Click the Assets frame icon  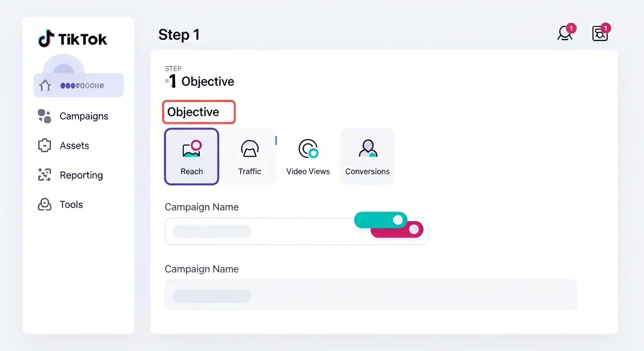click(44, 145)
